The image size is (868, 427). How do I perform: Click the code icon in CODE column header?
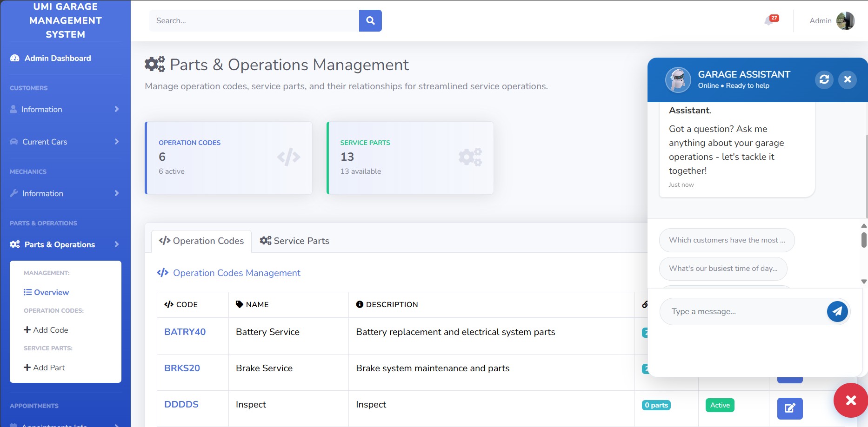coord(169,304)
